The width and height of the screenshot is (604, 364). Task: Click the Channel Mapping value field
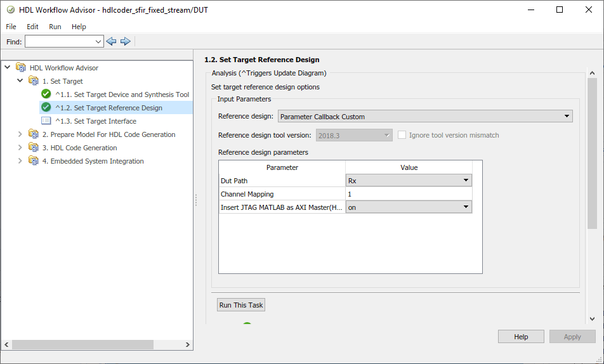point(409,194)
